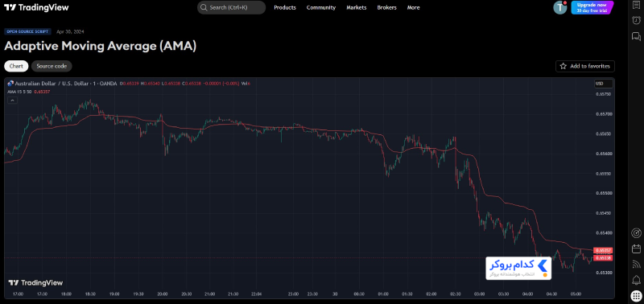This screenshot has width=644, height=304.
Task: Open the Products menu
Action: [285, 7]
